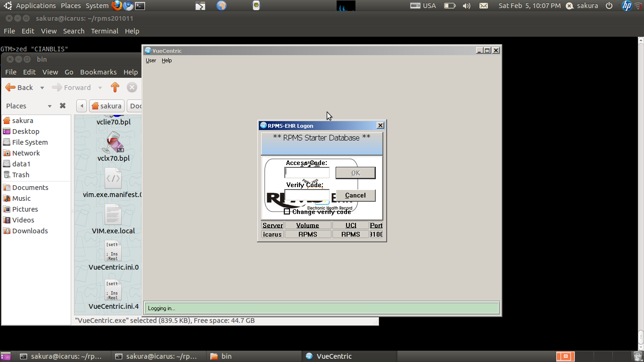Viewport: 644px width, 362px height.
Task: Open the volume speaker control
Action: coord(467,6)
